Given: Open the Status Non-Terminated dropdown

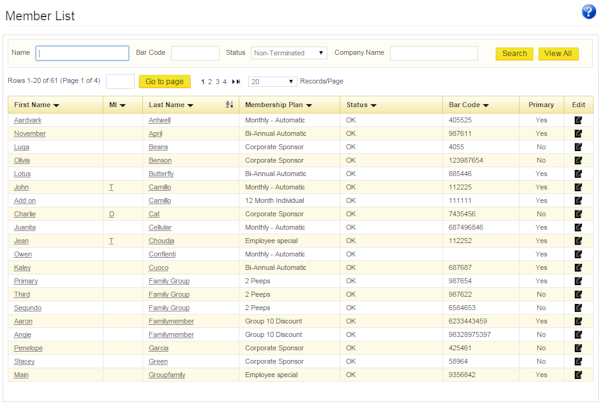Looking at the screenshot, I should [x=289, y=53].
